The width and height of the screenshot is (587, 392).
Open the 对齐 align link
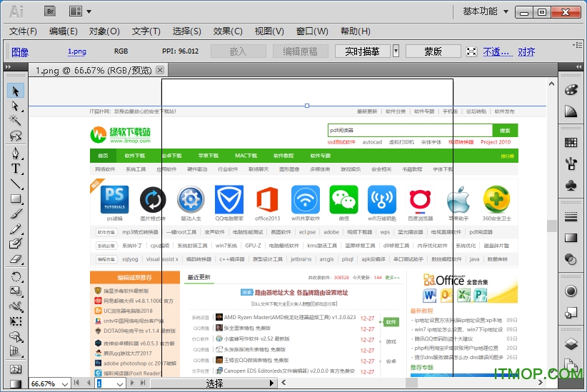pos(526,51)
